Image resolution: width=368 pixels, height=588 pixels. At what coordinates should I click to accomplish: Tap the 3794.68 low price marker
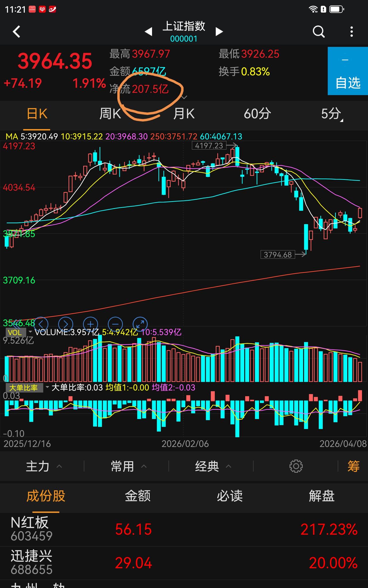(278, 255)
